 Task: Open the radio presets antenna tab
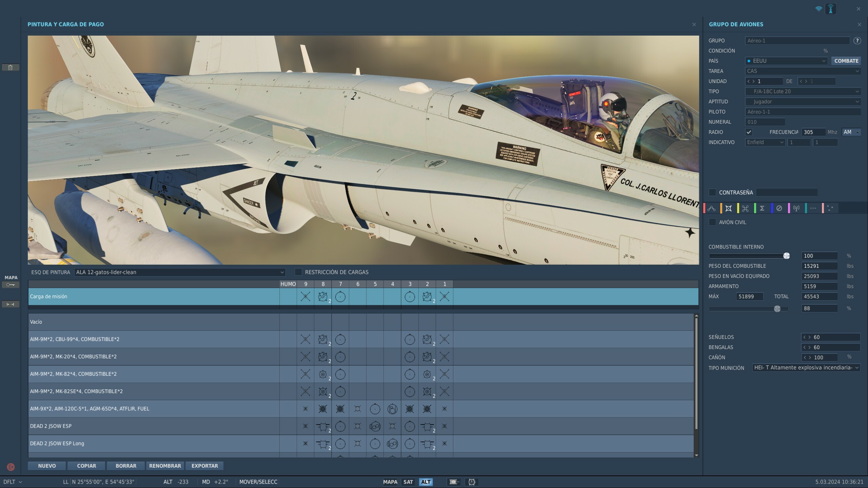[x=796, y=208]
